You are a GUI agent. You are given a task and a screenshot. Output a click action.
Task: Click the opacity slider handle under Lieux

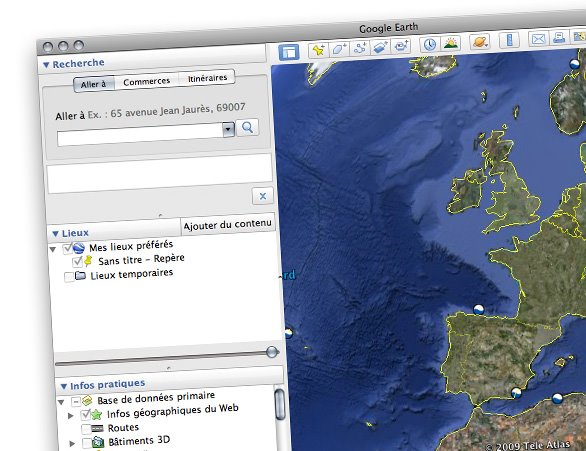[272, 352]
